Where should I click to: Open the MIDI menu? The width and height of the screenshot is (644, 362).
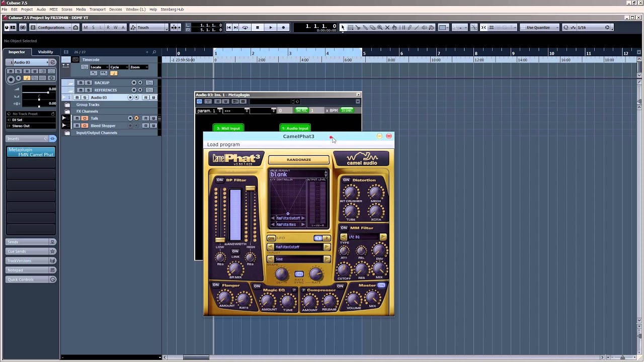tap(53, 10)
